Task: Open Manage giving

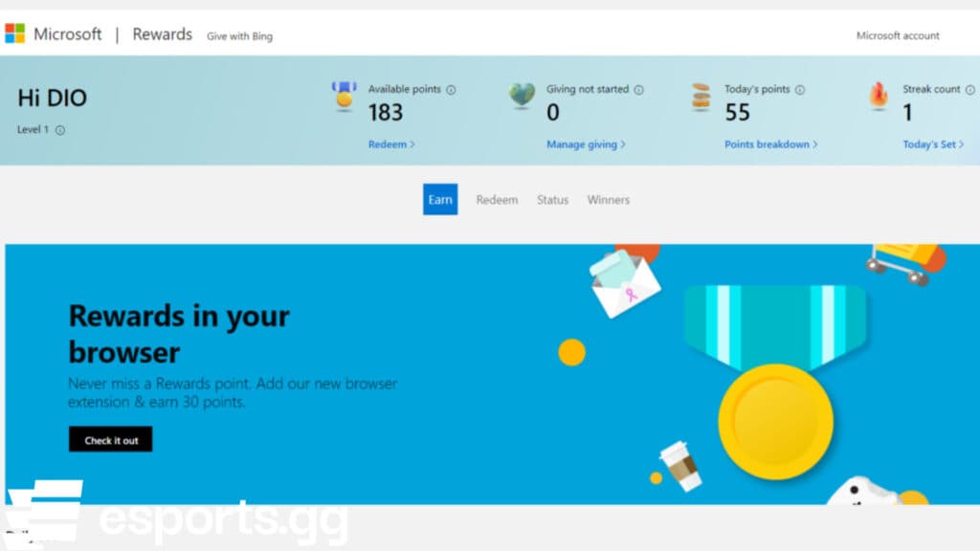Action: point(582,143)
